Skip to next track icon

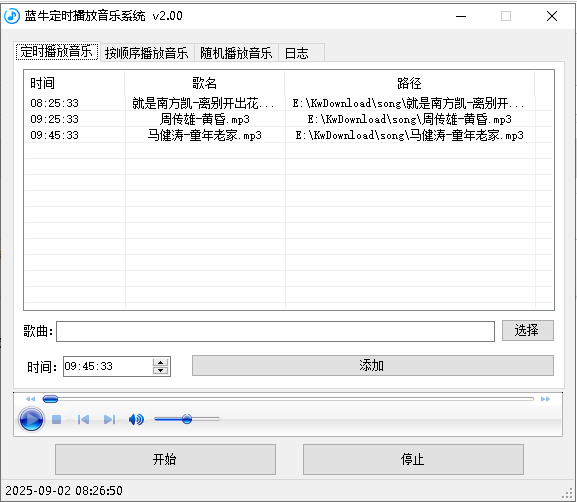pyautogui.click(x=109, y=420)
